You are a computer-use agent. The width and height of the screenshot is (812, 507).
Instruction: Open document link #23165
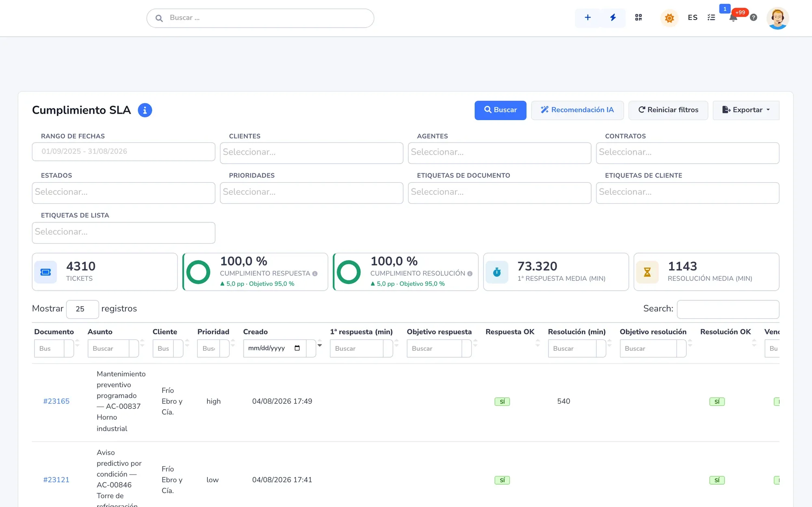coord(56,401)
